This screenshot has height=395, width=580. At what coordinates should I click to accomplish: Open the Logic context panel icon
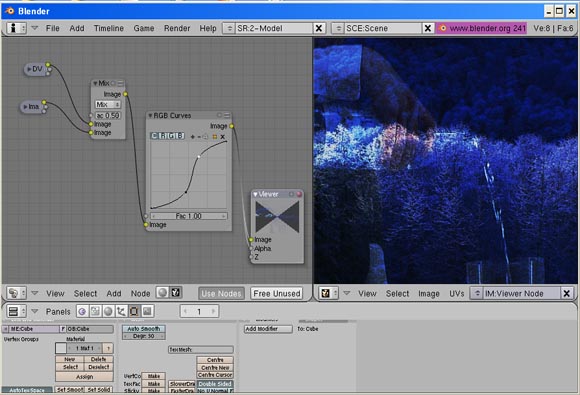coord(82,311)
